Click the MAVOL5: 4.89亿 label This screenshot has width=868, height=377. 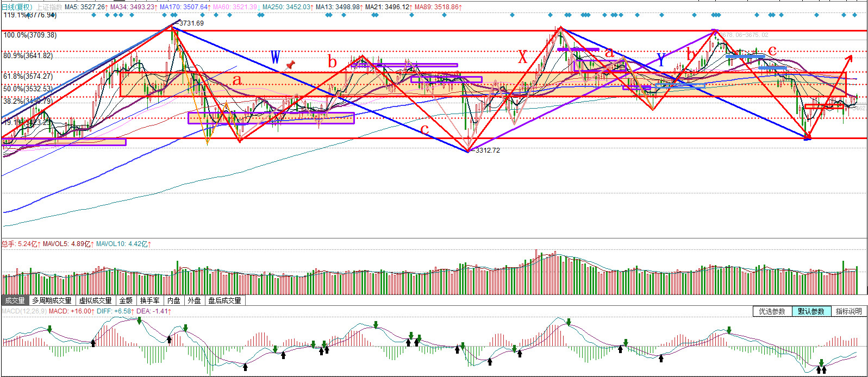click(x=68, y=244)
